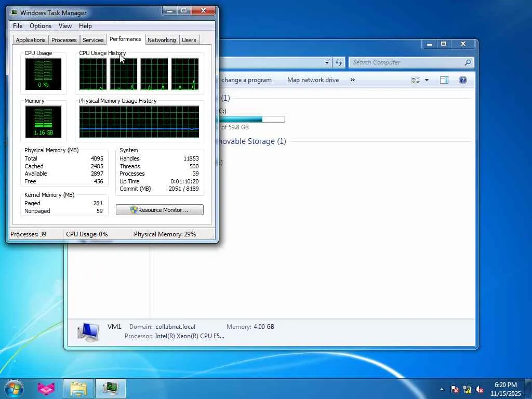The width and height of the screenshot is (532, 399).
Task: Click the Show desktop button at taskbar end
Action: pos(528,389)
